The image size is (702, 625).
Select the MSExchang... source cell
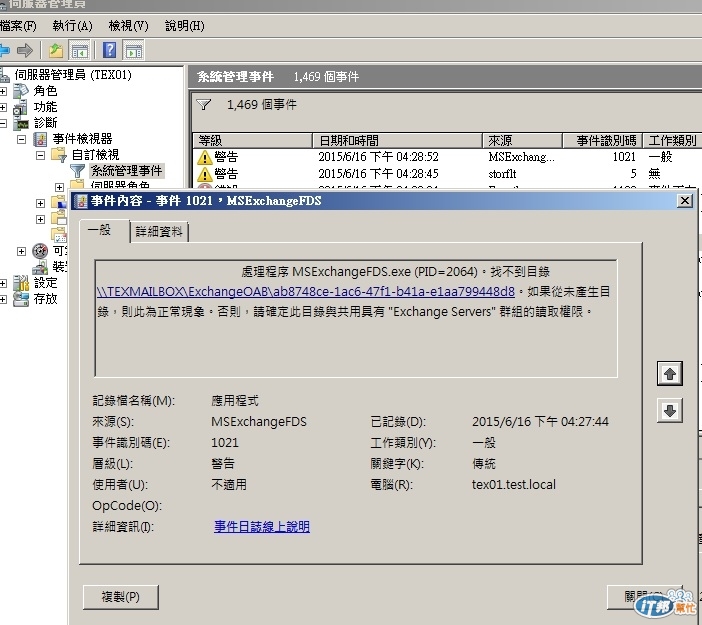[x=521, y=157]
